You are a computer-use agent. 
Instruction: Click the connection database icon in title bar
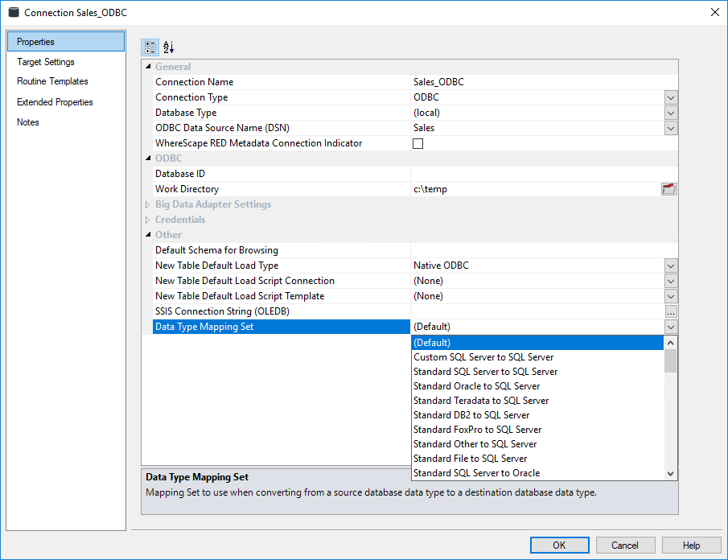coord(13,12)
